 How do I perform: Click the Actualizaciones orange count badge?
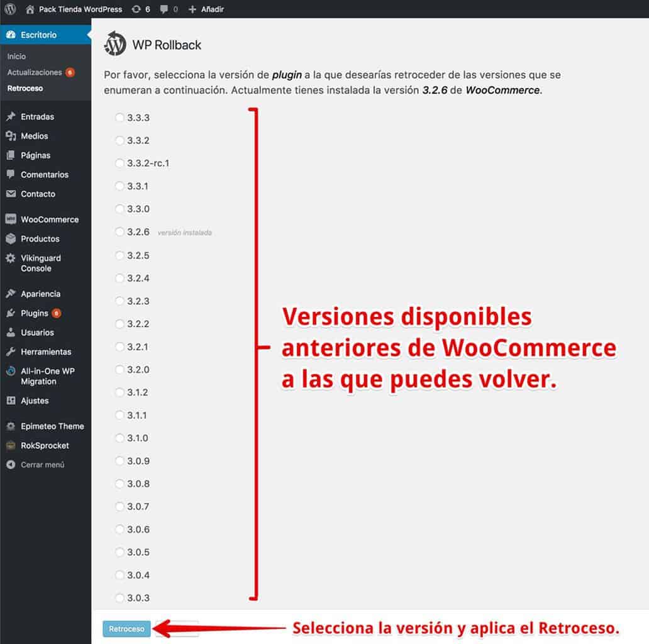coord(70,72)
